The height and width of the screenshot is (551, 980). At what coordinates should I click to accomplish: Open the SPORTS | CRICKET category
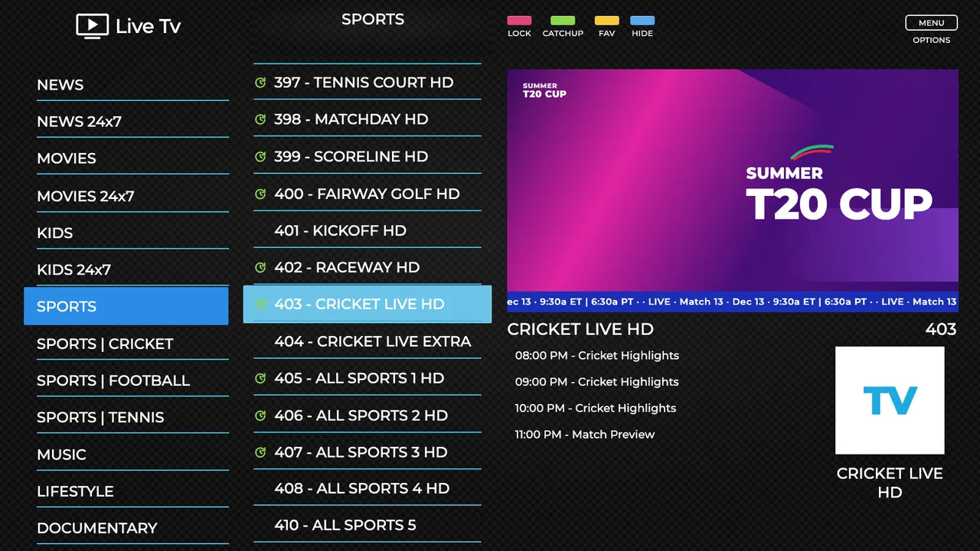132,344
